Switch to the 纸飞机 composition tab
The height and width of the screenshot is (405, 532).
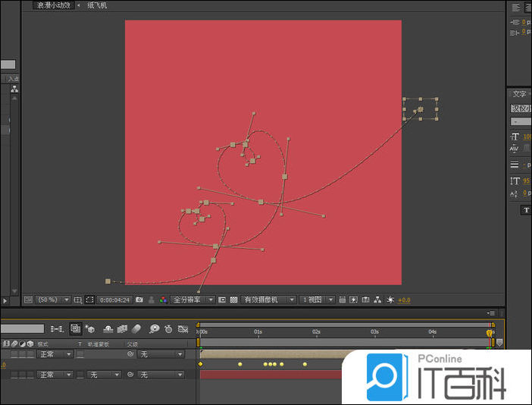click(x=96, y=5)
